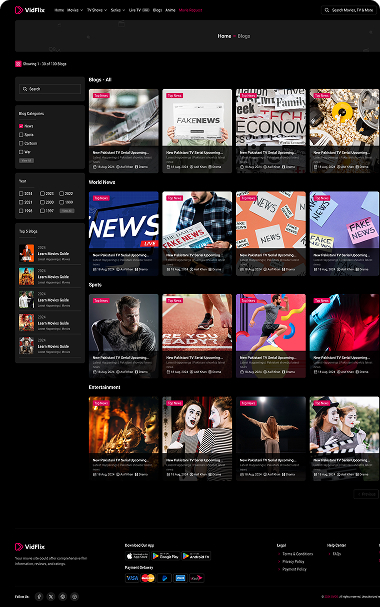The height and width of the screenshot is (607, 380).
Task: Click the Google Play download badge
Action: pyautogui.click(x=166, y=556)
